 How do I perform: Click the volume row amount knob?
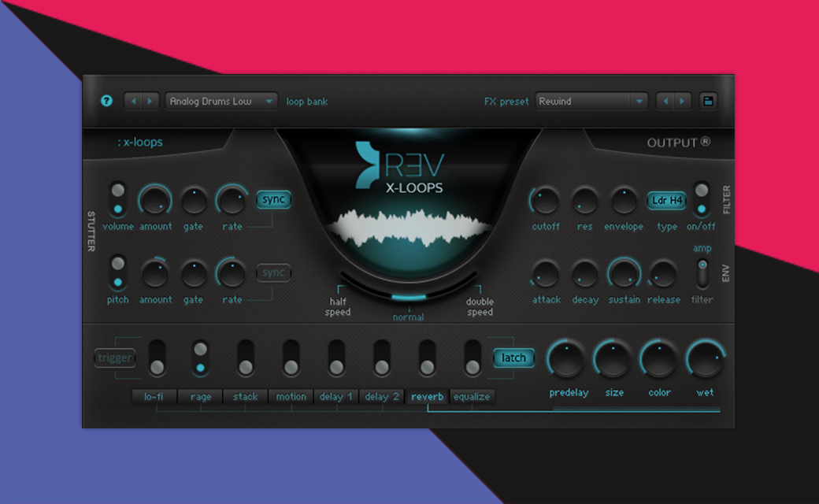pos(155,201)
